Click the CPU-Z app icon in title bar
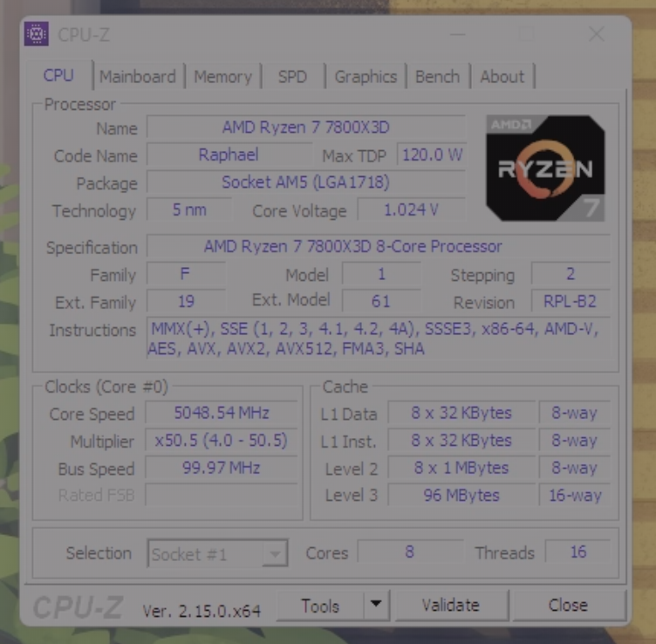Image resolution: width=656 pixels, height=644 pixels. point(37,33)
